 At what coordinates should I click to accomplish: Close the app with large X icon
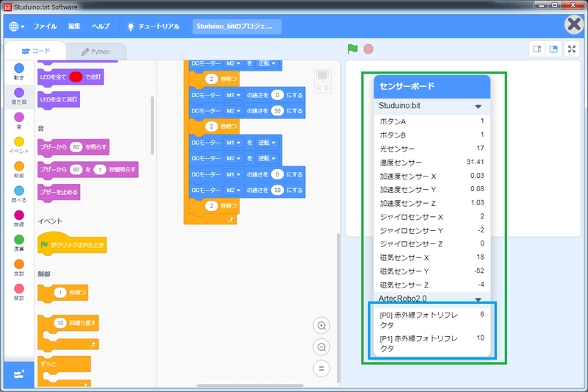coord(574,25)
